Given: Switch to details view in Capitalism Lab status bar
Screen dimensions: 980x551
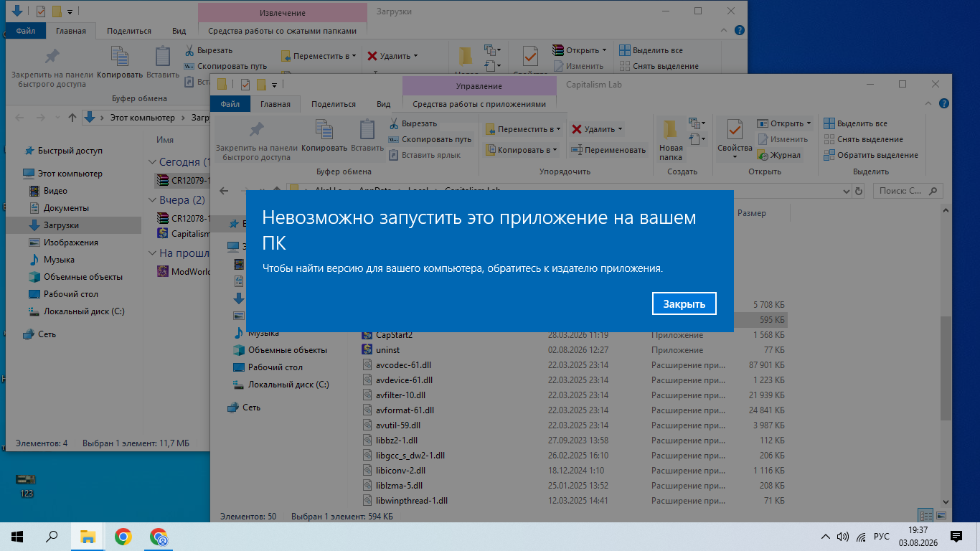Looking at the screenshot, I should [x=925, y=515].
